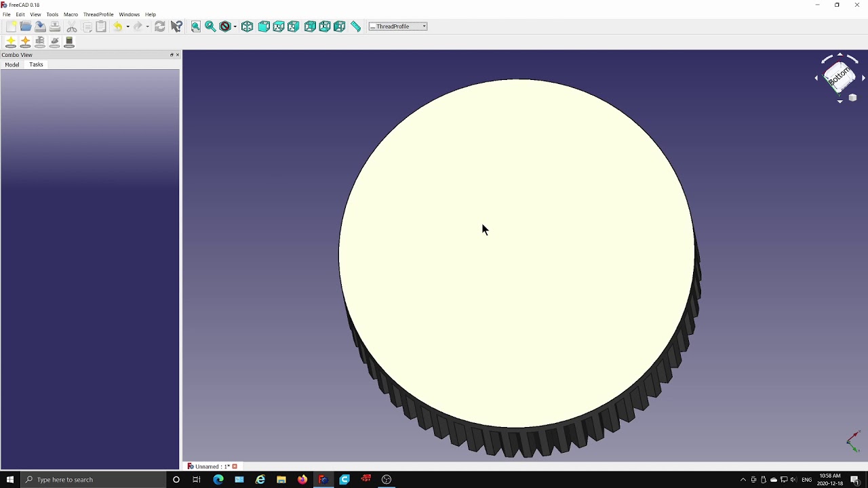This screenshot has height=488, width=868.
Task: Fit all content in the view
Action: (x=196, y=26)
